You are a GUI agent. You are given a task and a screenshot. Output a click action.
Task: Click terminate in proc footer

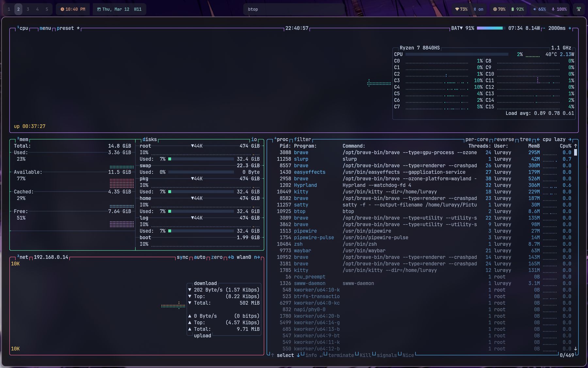(341, 355)
